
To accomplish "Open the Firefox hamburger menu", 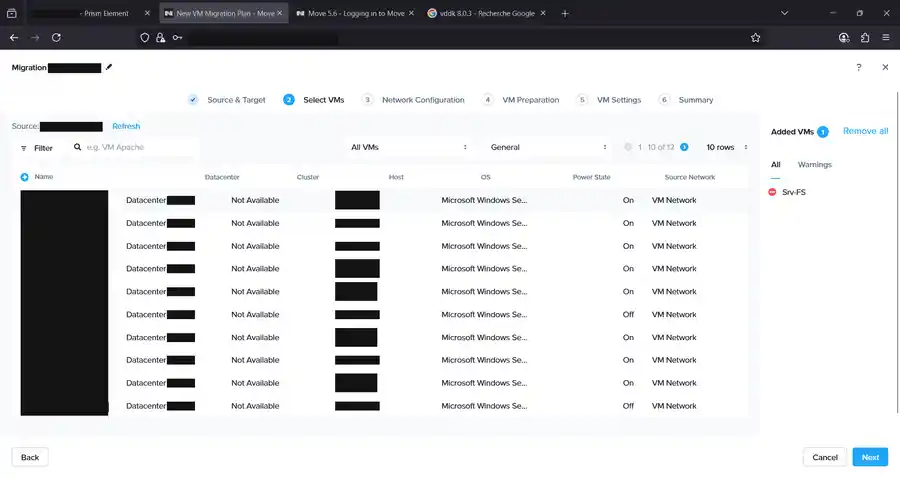I will [x=886, y=38].
